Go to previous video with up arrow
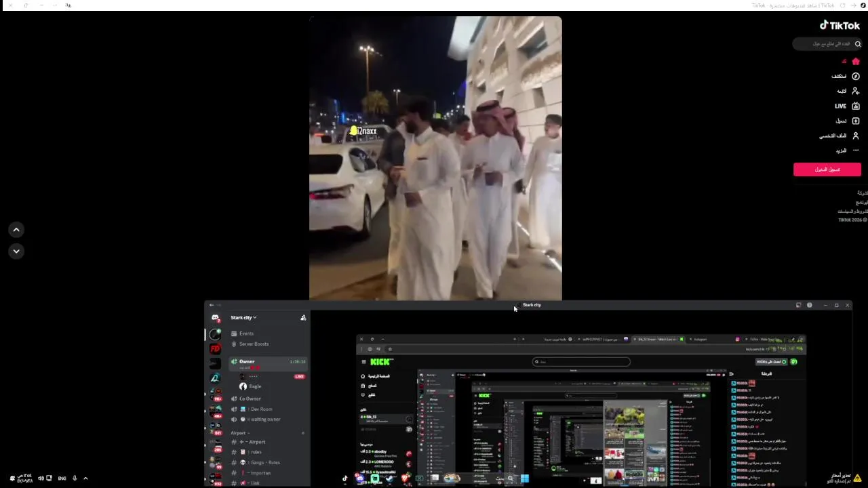The height and width of the screenshot is (488, 868). tap(16, 230)
